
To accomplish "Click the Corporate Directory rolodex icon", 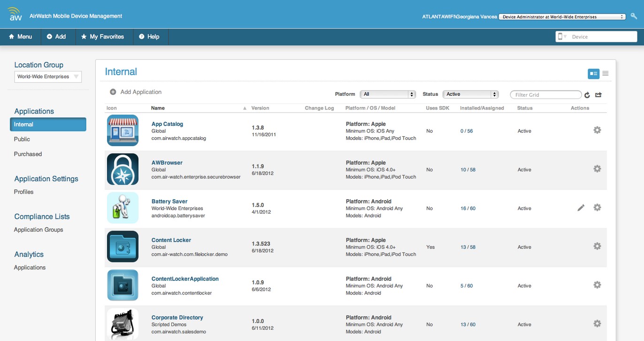I will [123, 324].
